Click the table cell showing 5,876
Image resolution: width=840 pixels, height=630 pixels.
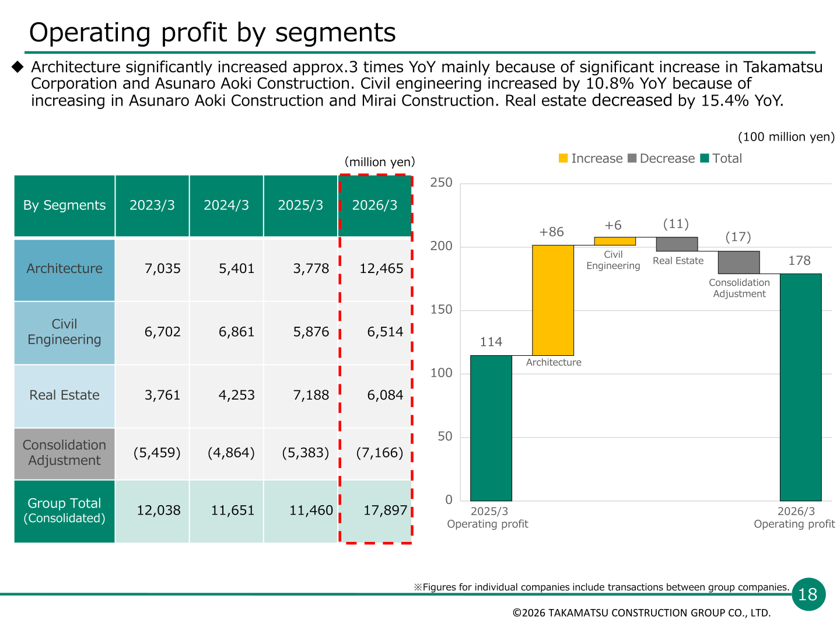pyautogui.click(x=300, y=332)
